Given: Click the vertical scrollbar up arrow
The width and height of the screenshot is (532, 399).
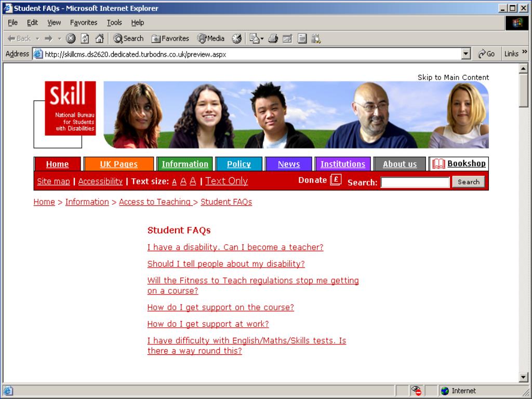Looking at the screenshot, I should coord(524,69).
